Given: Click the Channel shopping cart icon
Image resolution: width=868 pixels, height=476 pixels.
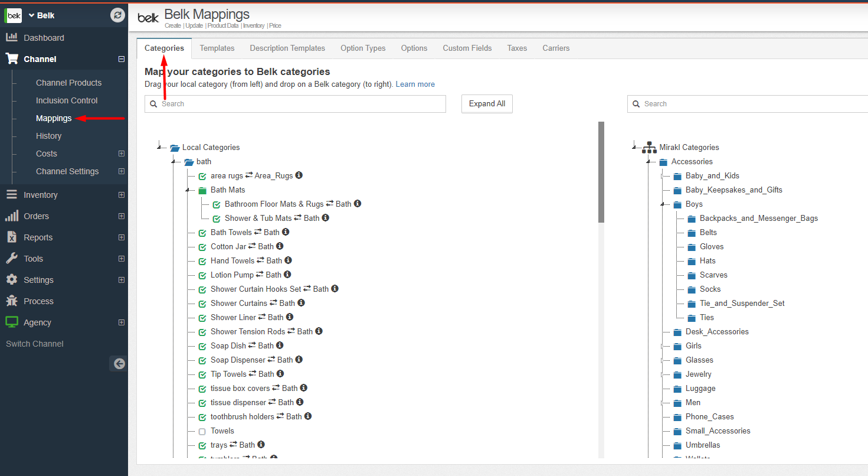Looking at the screenshot, I should 12,58.
